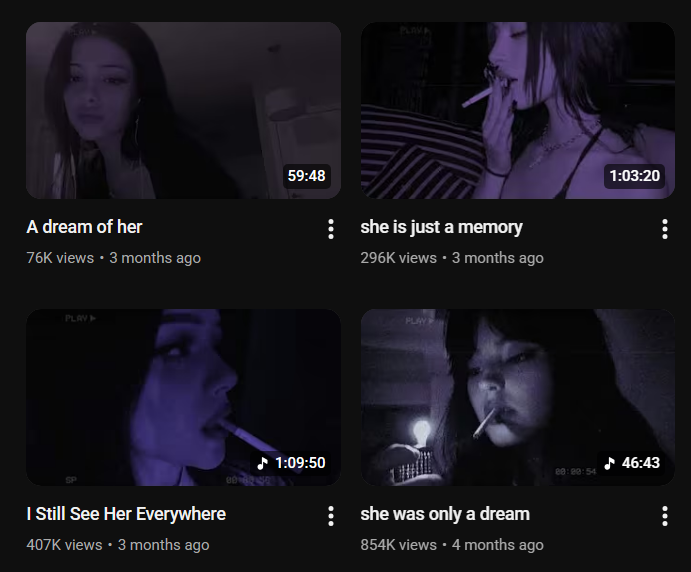Click the title A dream of her
This screenshot has height=572, width=691.
pos(84,227)
